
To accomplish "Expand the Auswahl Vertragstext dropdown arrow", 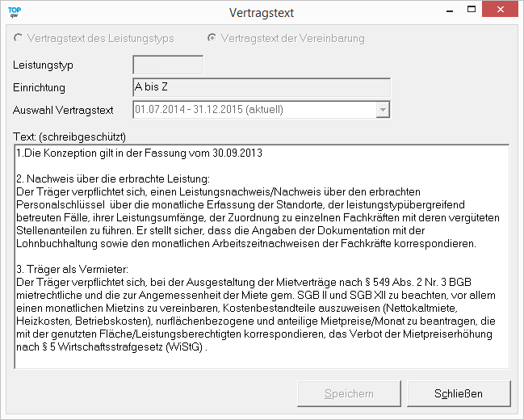I will (383, 110).
